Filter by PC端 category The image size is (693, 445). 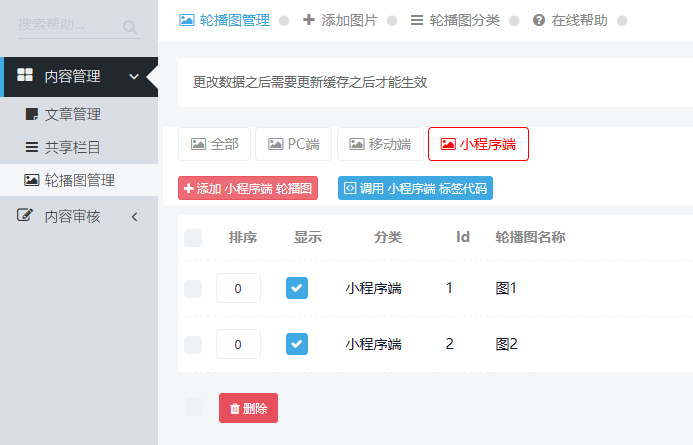(x=293, y=144)
